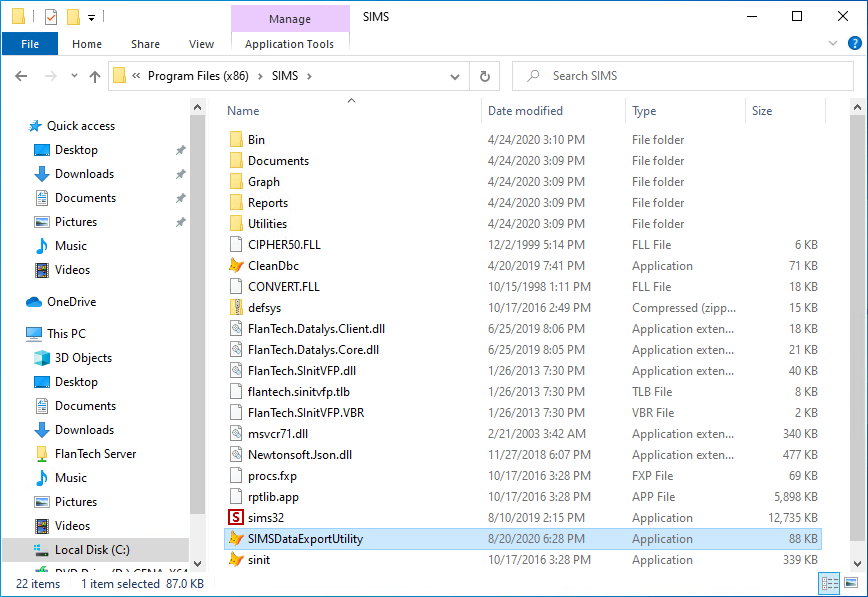
Task: Open the File menu
Action: pyautogui.click(x=30, y=44)
